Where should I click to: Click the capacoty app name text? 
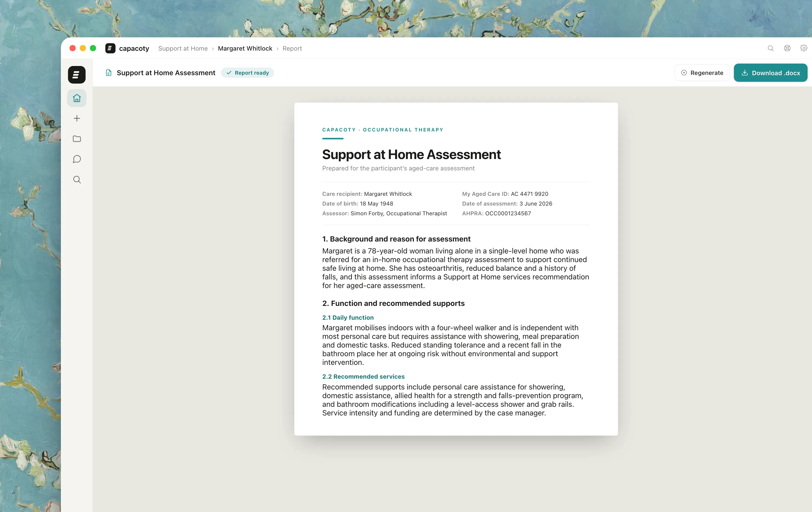pyautogui.click(x=134, y=48)
